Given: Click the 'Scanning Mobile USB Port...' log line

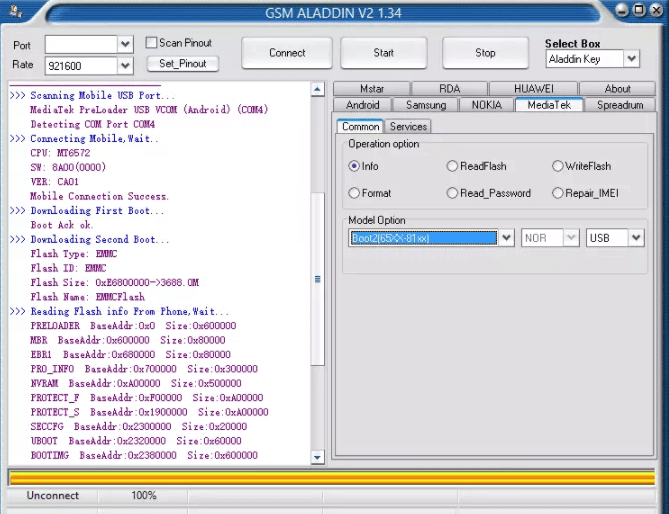Looking at the screenshot, I should [x=102, y=95].
